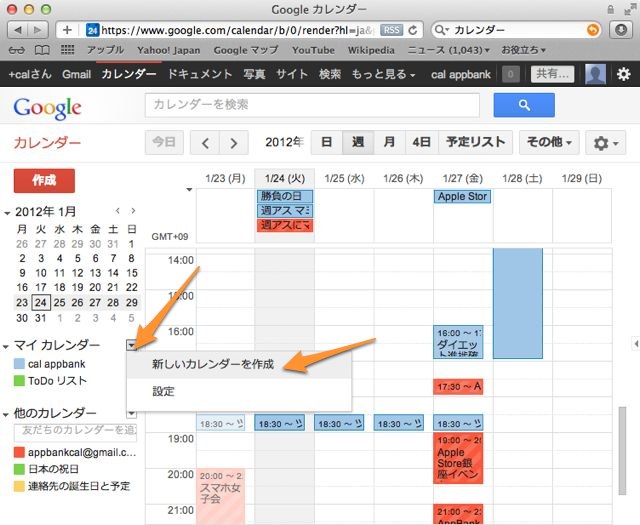This screenshot has height=525, width=640.
Task: Open bookmarks book icon
Action: pyautogui.click(x=42, y=50)
